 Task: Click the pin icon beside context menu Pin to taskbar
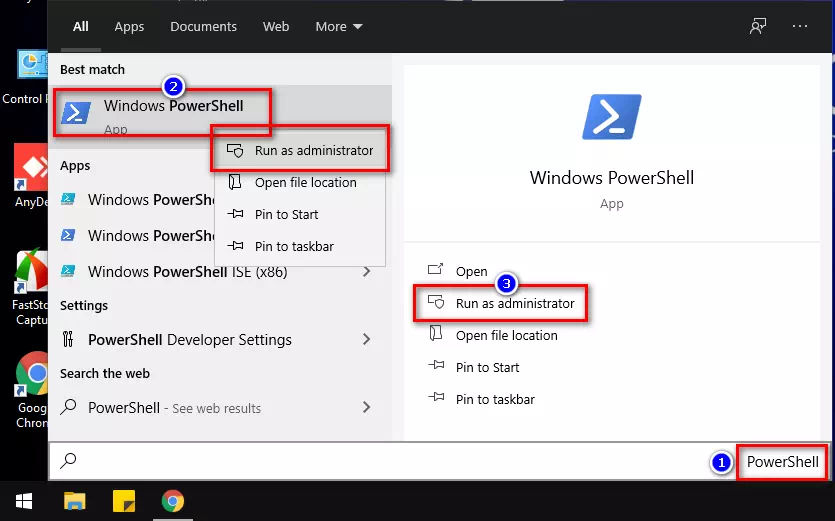pos(235,246)
